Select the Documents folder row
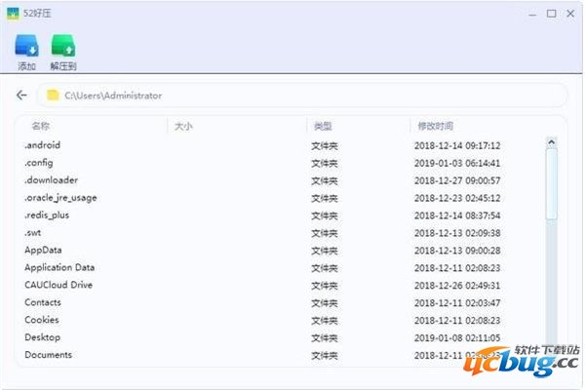Screen dimensions: 585x392 (x=282, y=355)
